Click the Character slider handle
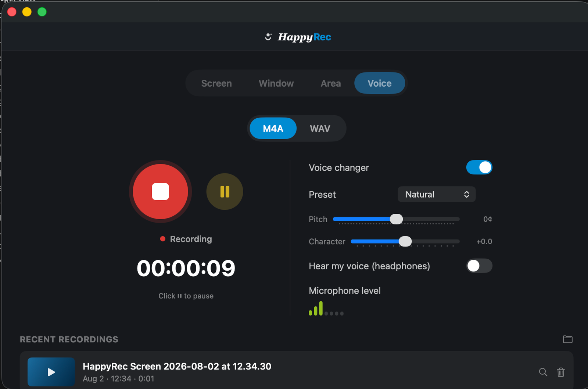 405,241
